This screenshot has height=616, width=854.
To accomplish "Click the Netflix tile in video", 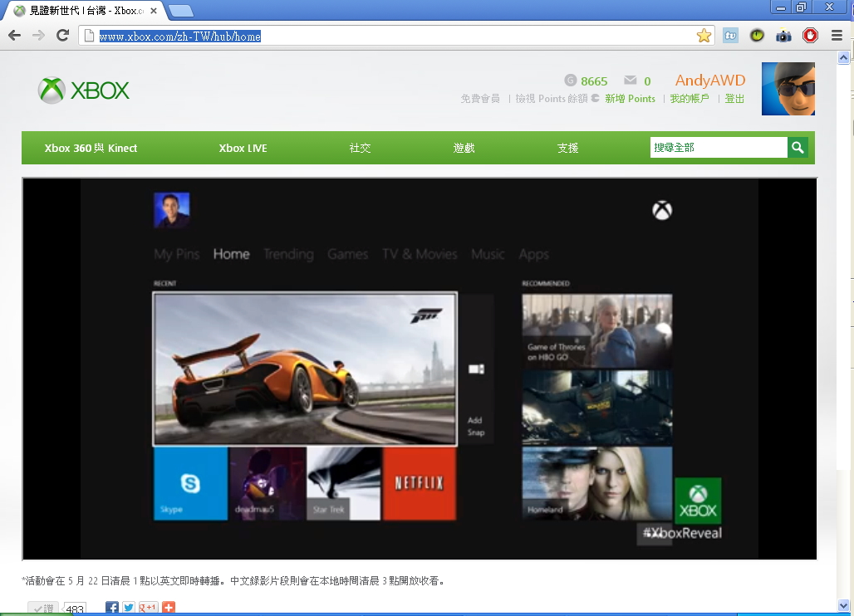I will (420, 483).
